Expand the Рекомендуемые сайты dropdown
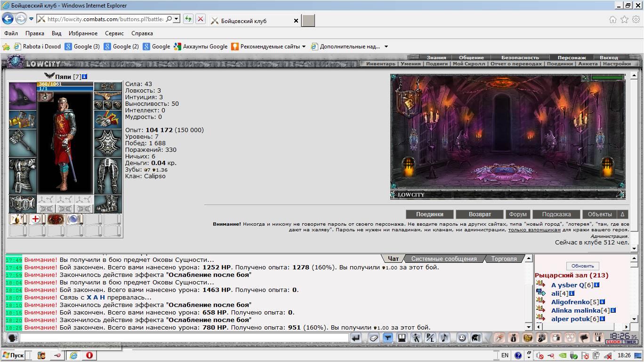Viewport: 644px width, 362px height. point(304,47)
